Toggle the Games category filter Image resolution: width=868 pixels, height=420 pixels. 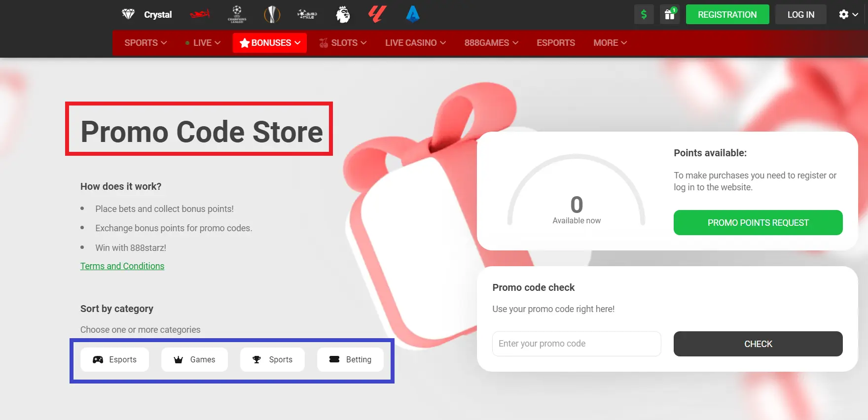[194, 359]
